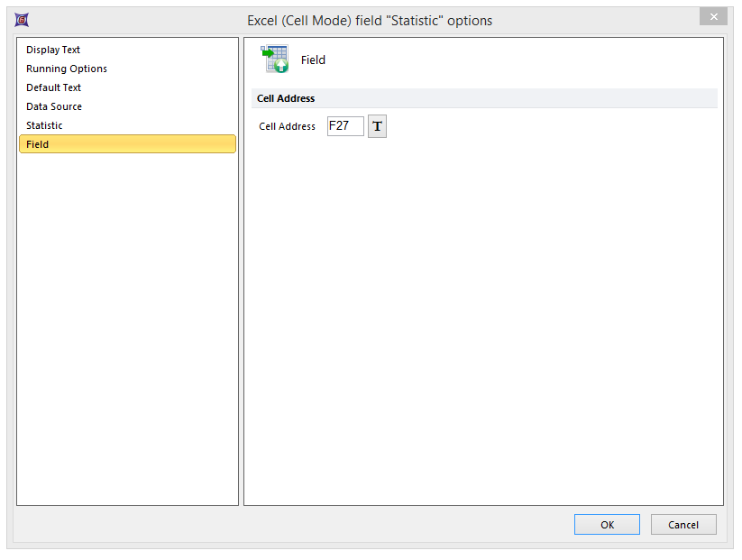This screenshot has width=742, height=560.
Task: Click the Field spreadsheet icon in the header
Action: point(275,60)
